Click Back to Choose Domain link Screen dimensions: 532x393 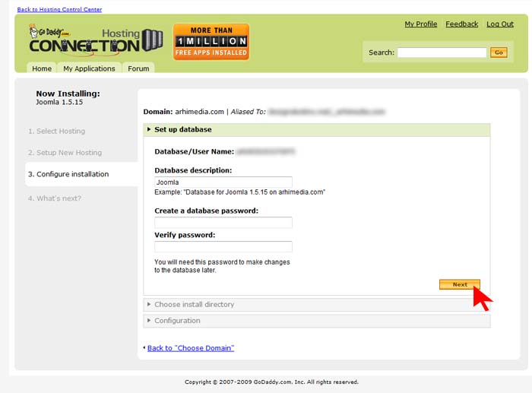pos(190,348)
